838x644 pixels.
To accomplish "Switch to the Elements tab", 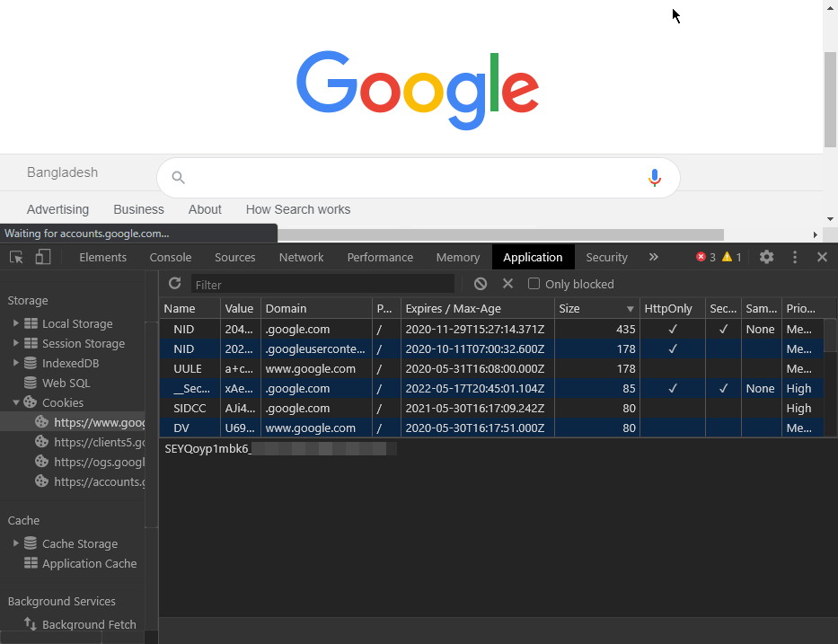I will point(102,257).
